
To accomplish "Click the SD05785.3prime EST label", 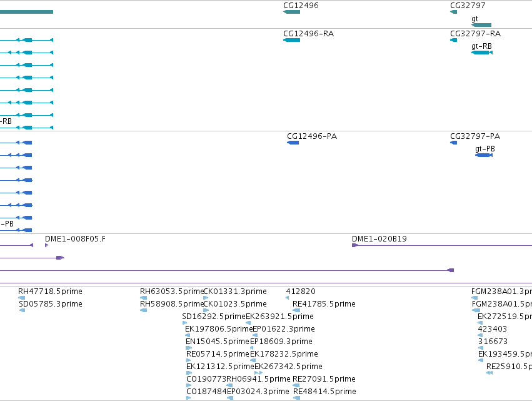I will point(51,304).
